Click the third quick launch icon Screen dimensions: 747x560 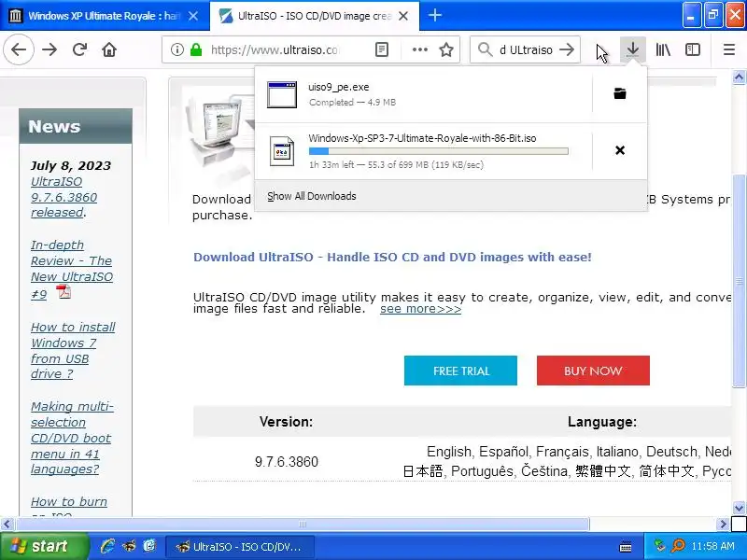click(149, 545)
